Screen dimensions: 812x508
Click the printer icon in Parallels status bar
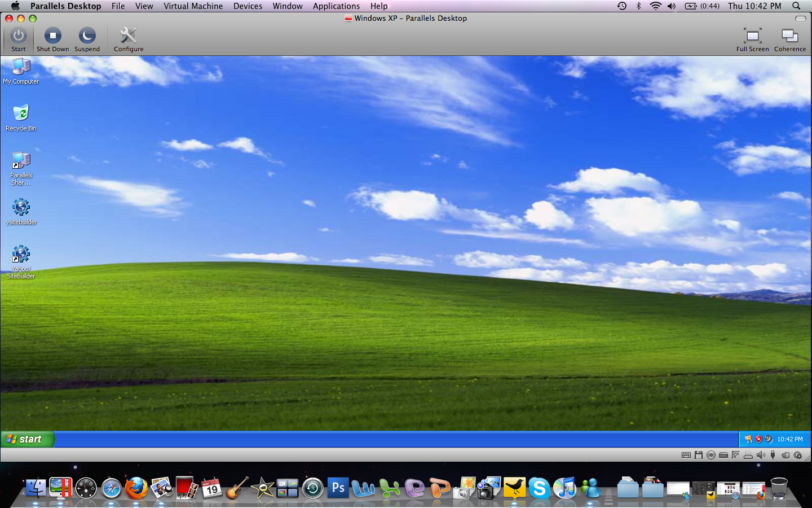tap(748, 455)
